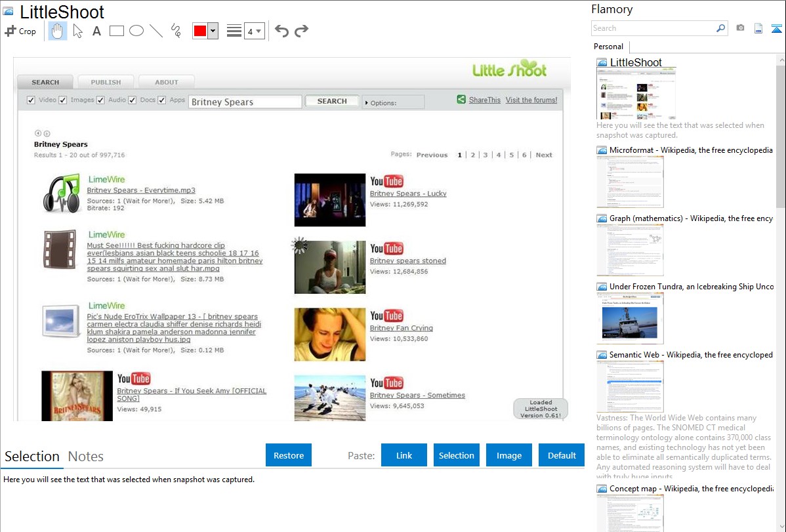
Task: Click the forward arrow circle above results heading
Action: 47,133
